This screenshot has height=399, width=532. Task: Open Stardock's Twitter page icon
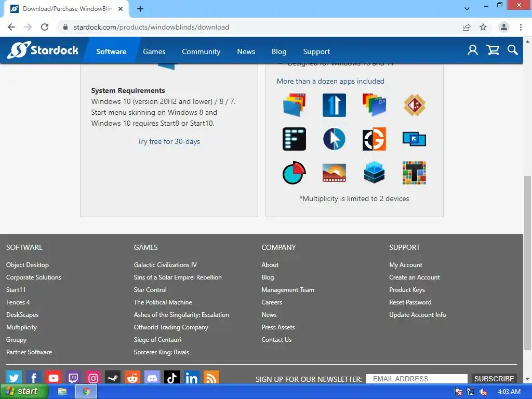[x=14, y=378]
